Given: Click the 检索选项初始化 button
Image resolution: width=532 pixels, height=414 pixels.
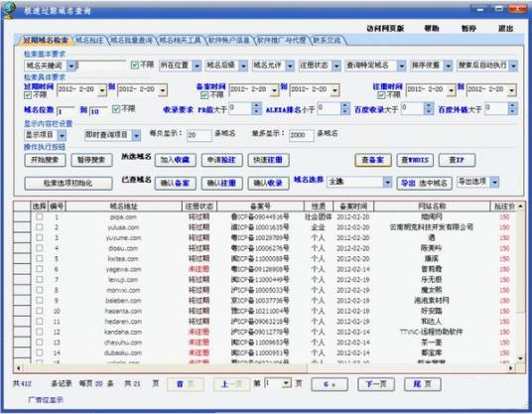Looking at the screenshot, I should pos(68,184).
